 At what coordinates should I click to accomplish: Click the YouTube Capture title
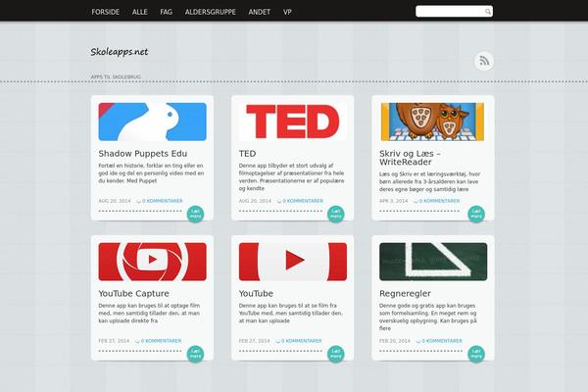point(133,293)
